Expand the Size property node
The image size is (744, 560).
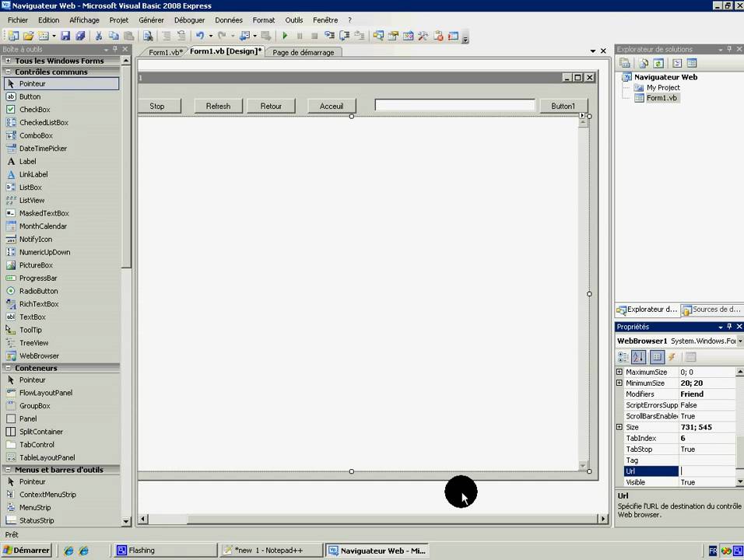619,427
